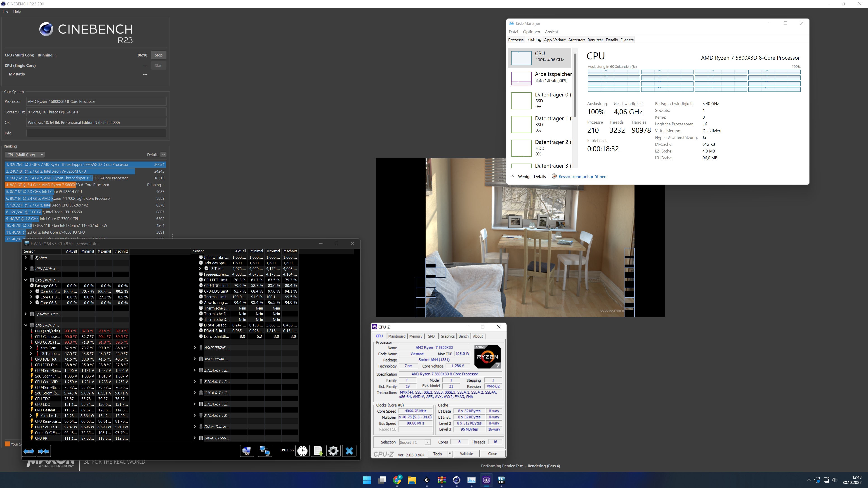Viewport: 868px width, 488px height.
Task: Click the HWiNFO reset clock icon
Action: [x=302, y=451]
